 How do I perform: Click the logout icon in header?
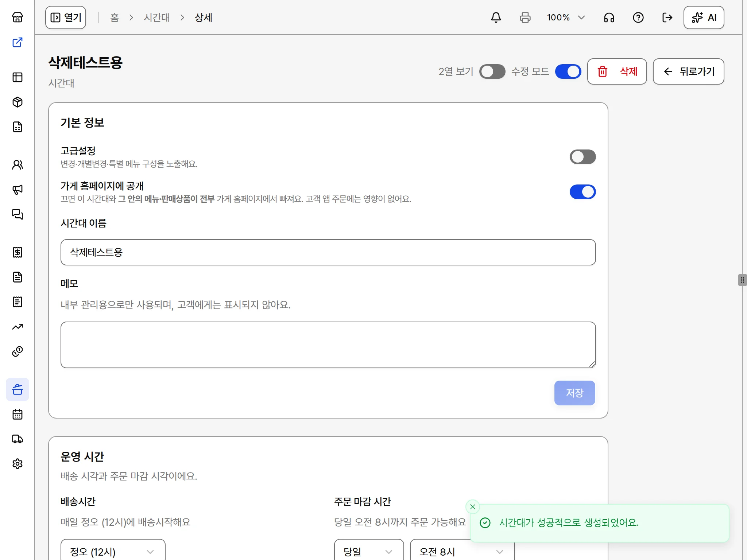pos(667,17)
